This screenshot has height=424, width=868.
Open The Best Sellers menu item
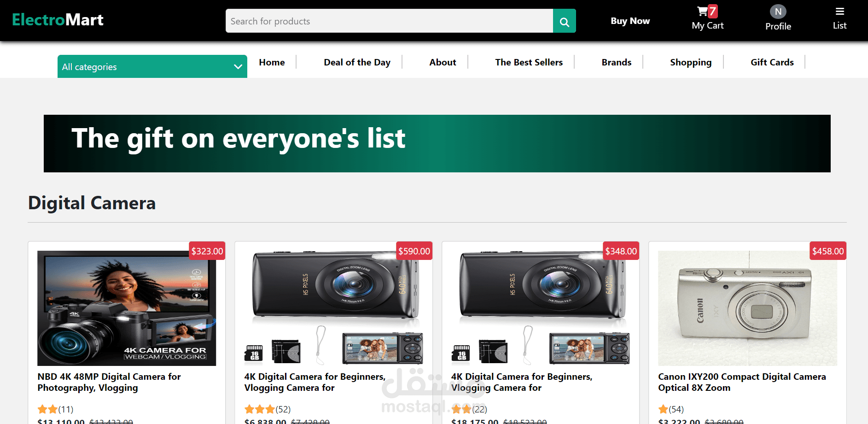[529, 62]
